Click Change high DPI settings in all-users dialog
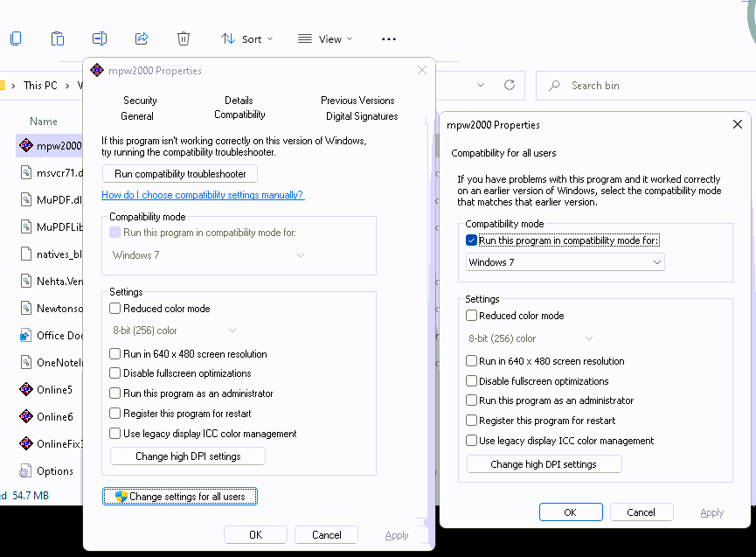Viewport: 756px width, 557px height. point(544,464)
